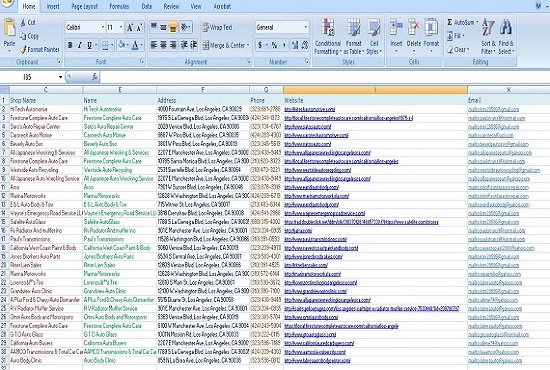Switch to the Review tab
This screenshot has width=550, height=370.
[x=171, y=6]
